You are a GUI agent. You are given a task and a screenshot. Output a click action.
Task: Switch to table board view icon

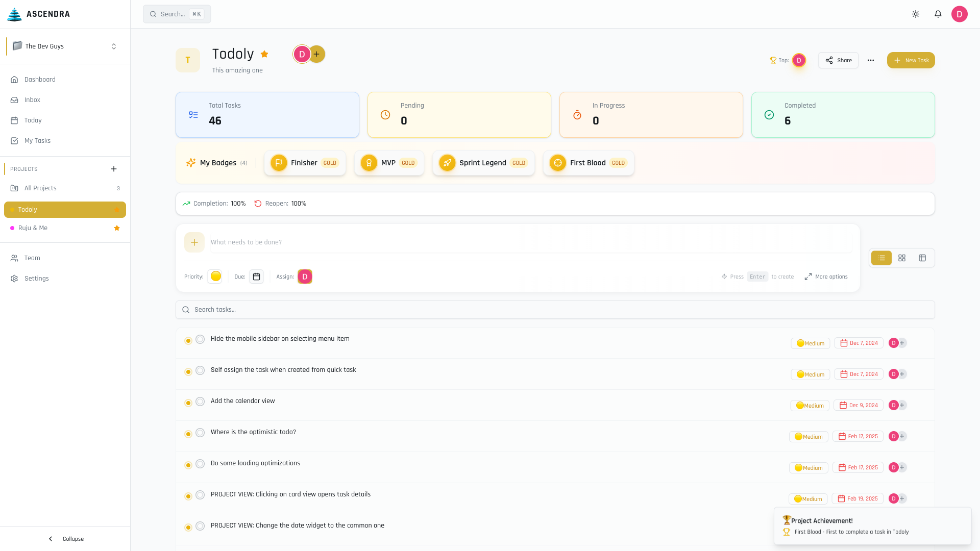pyautogui.click(x=922, y=258)
